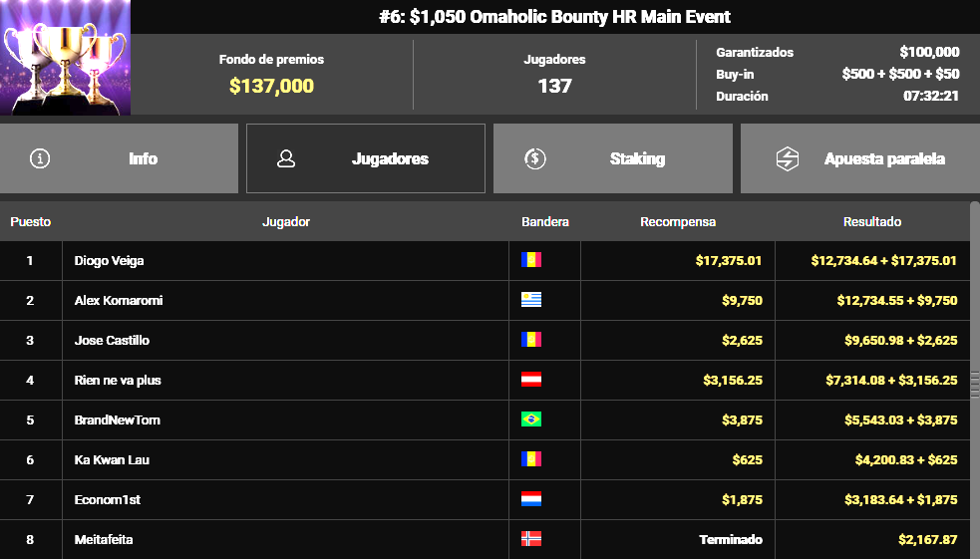
Task: Switch to the Staking tab
Action: coord(612,158)
